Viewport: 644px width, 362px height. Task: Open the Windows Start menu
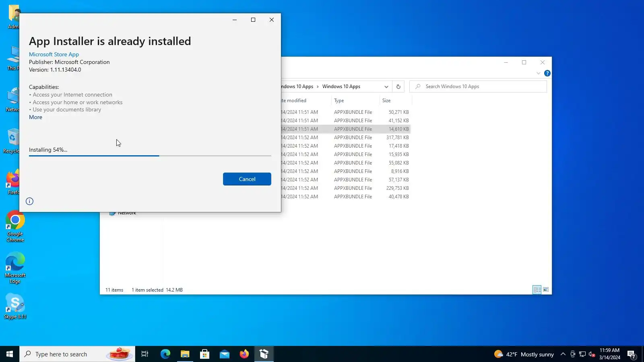click(10, 354)
